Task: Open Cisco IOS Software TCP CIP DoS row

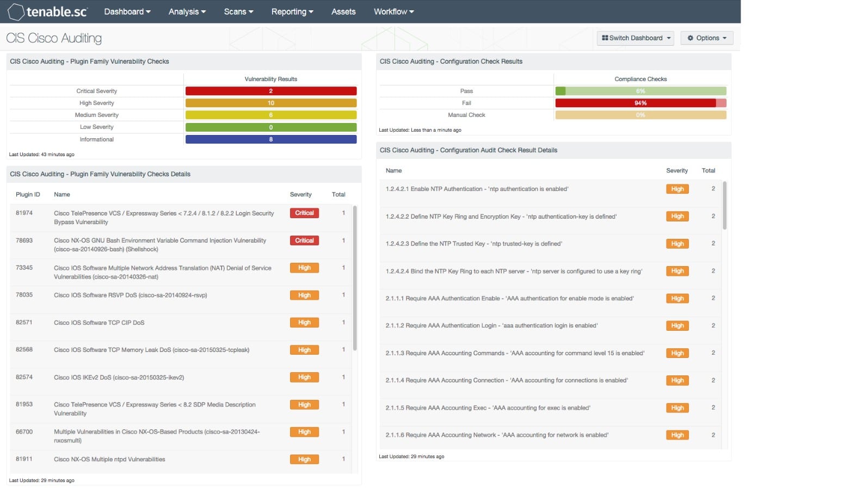Action: click(x=180, y=327)
